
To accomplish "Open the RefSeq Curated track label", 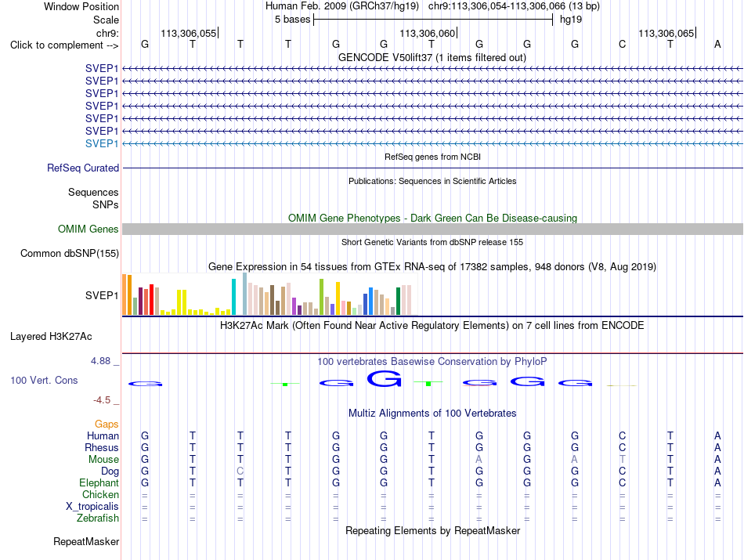I will point(83,168).
